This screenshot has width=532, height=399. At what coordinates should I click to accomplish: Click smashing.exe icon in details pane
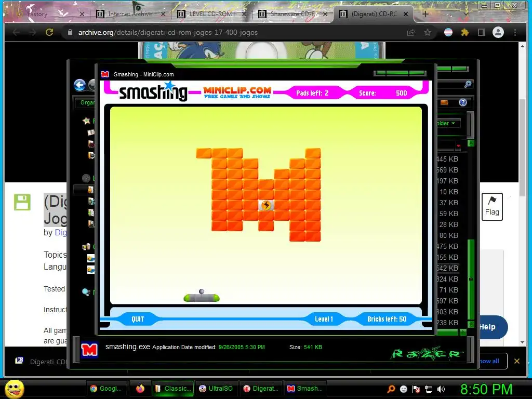[x=89, y=350]
